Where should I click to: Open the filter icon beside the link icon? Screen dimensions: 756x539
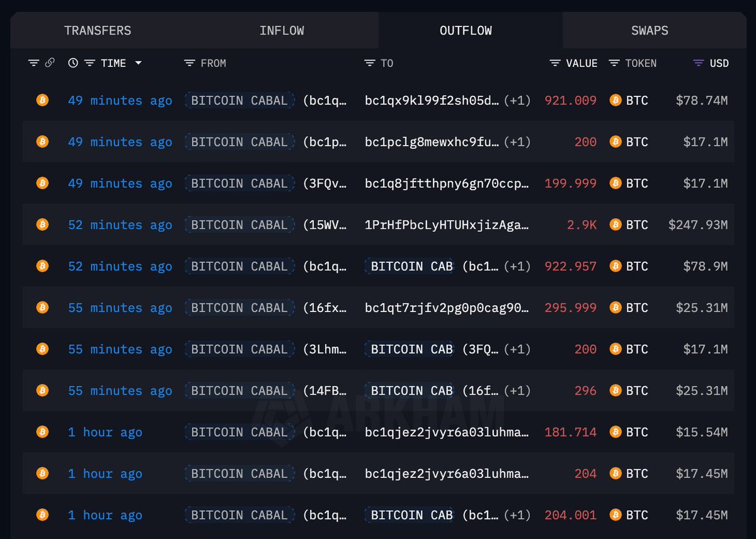pyautogui.click(x=34, y=63)
